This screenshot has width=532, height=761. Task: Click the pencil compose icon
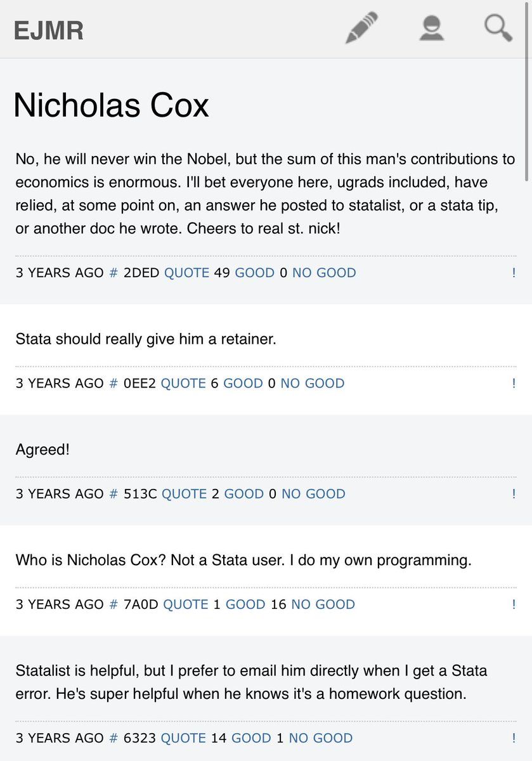tap(362, 29)
